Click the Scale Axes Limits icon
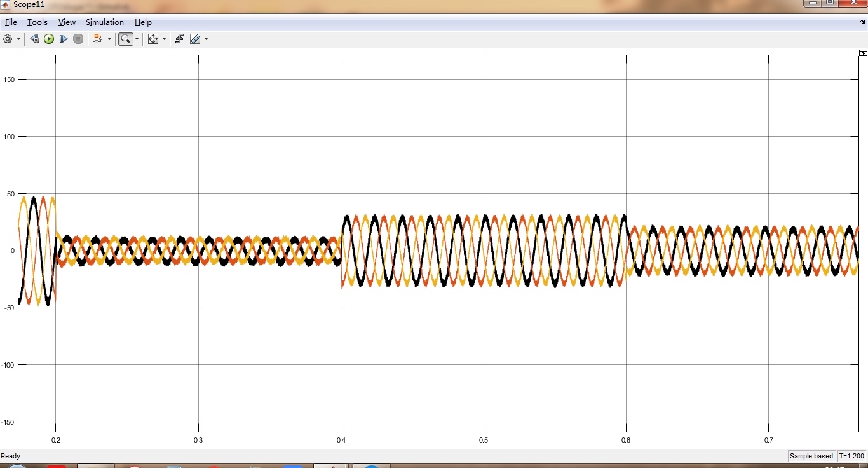Image resolution: width=868 pixels, height=468 pixels. [153, 39]
